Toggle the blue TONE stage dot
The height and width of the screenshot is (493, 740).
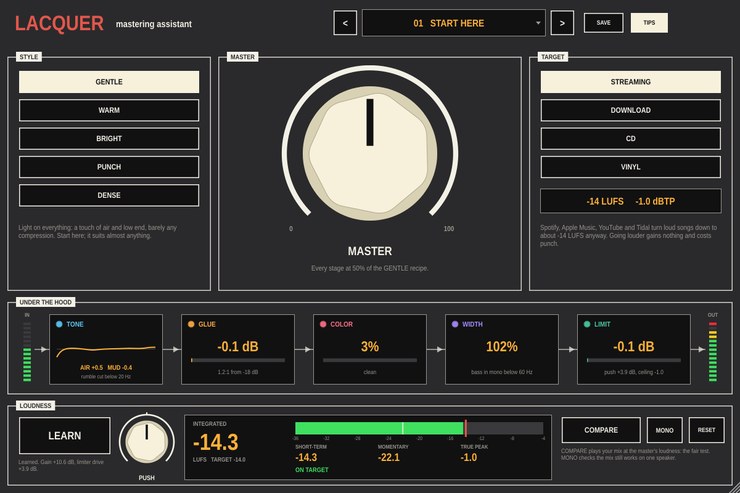pos(59,324)
